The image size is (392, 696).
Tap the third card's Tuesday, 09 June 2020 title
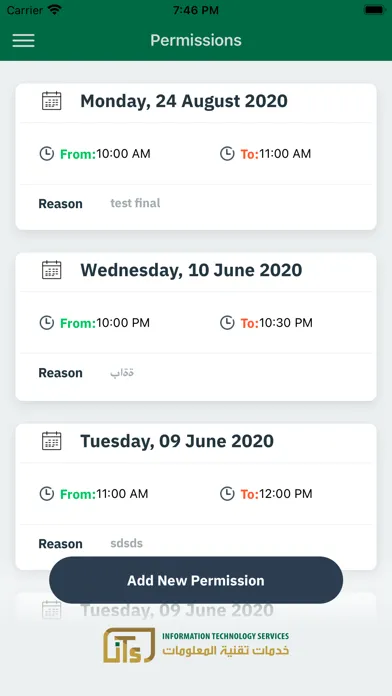click(177, 441)
